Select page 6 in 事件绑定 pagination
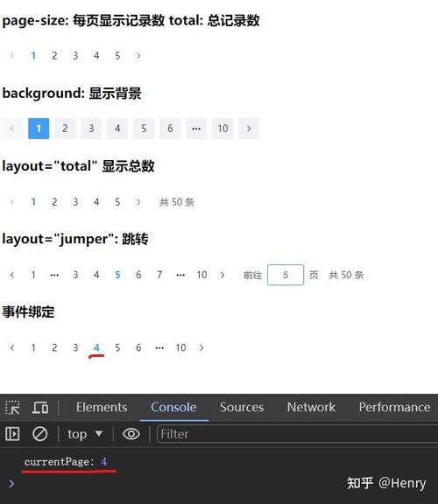Viewport: 438px width, 504px height. pyautogui.click(x=138, y=347)
